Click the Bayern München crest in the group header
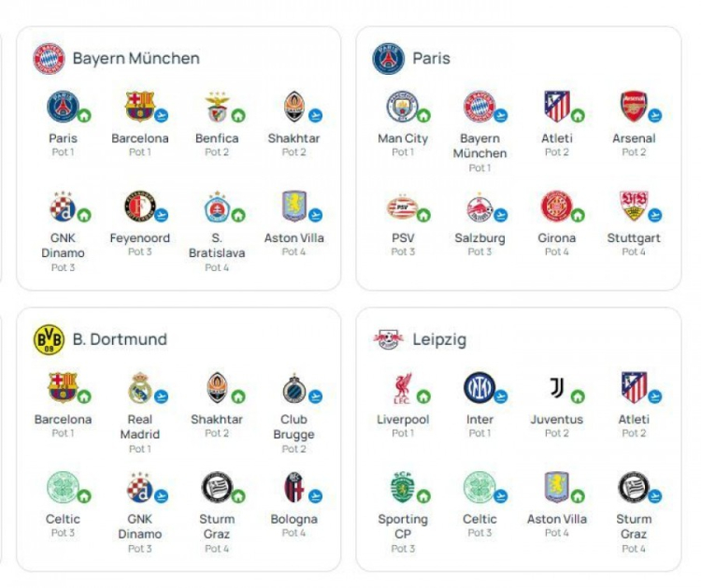The width and height of the screenshot is (701, 588). [x=49, y=59]
